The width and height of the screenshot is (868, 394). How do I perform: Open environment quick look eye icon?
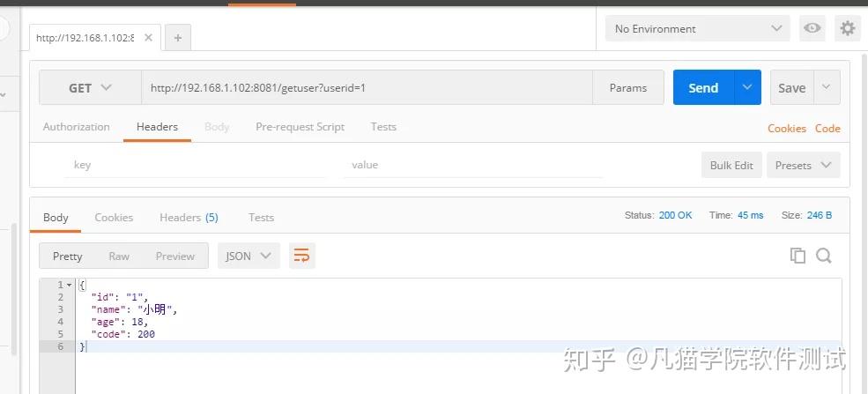[812, 28]
